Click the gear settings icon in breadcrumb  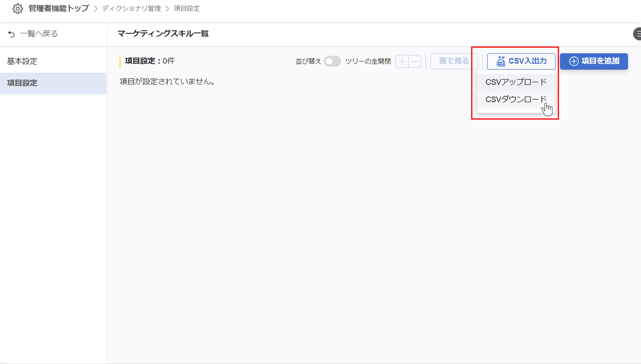(18, 9)
